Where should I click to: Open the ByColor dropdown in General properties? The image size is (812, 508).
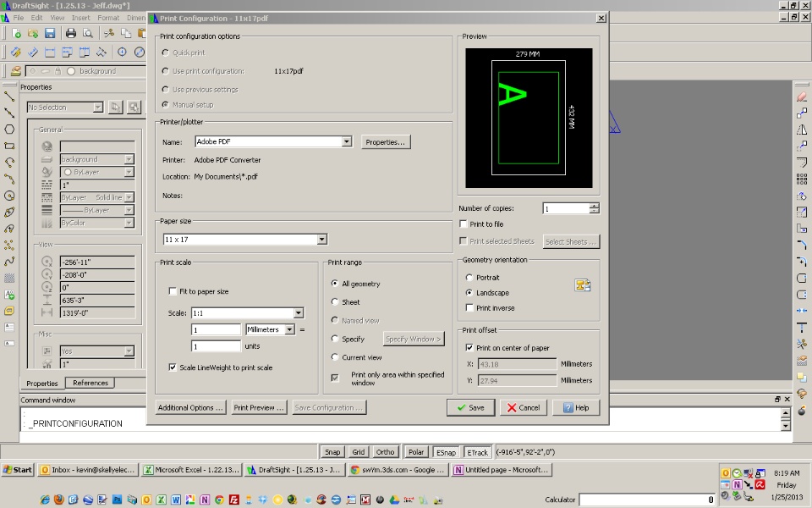[x=97, y=223]
